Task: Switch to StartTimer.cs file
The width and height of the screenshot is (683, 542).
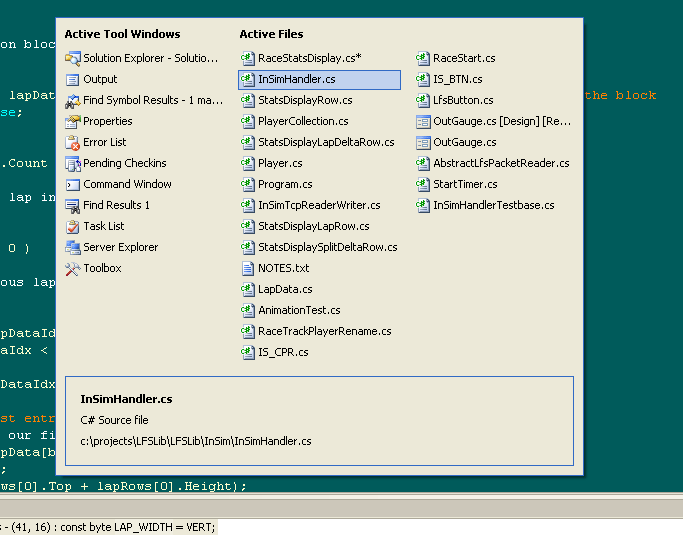Action: click(464, 184)
